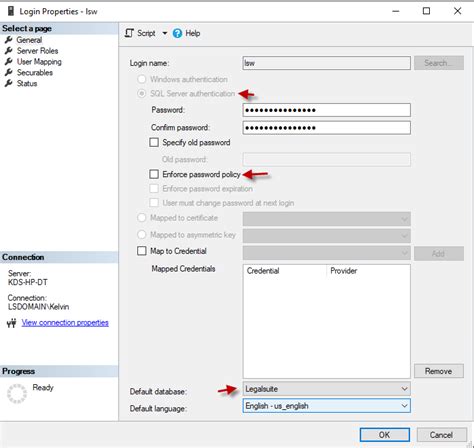Viewport: 474px width, 448px height.
Task: Check Specify old password
Action: coord(154,142)
